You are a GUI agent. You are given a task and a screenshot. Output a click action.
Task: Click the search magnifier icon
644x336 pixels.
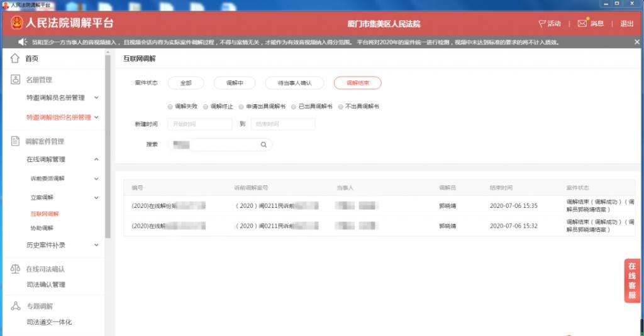coord(264,144)
